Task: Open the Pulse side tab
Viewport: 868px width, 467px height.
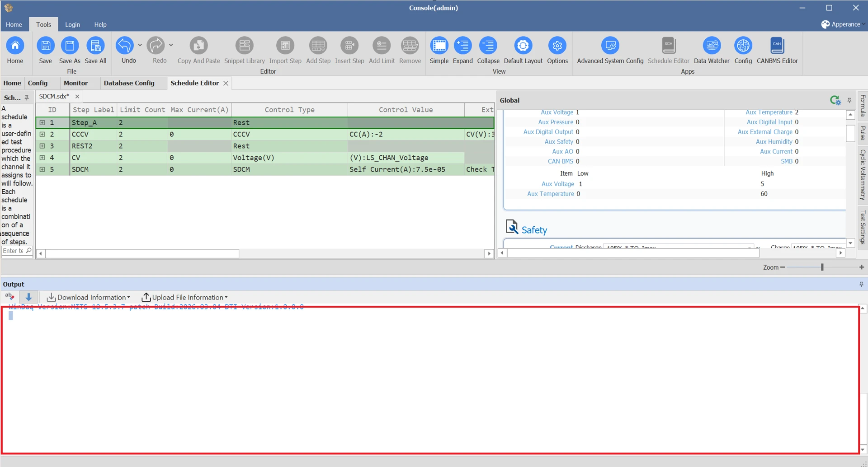Action: (863, 133)
